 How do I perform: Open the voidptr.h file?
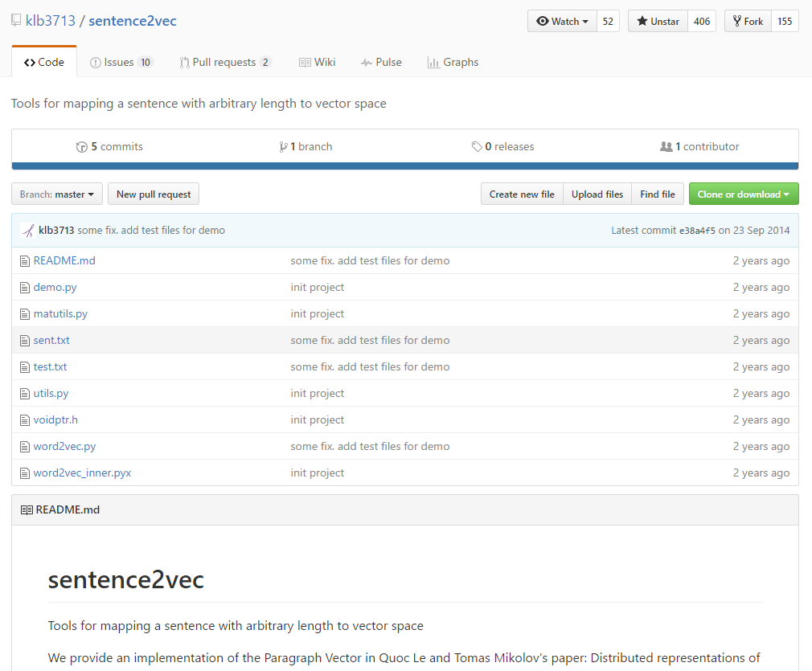pyautogui.click(x=55, y=420)
